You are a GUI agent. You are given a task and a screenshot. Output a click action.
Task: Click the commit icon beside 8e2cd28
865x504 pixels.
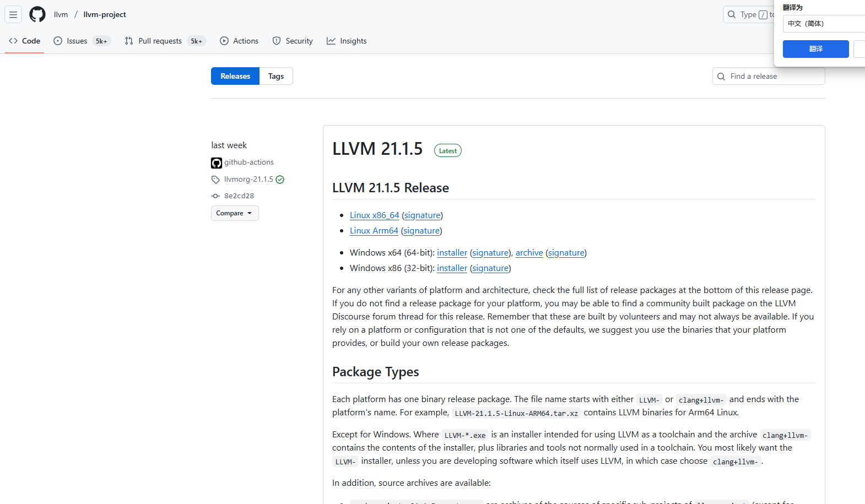point(215,196)
